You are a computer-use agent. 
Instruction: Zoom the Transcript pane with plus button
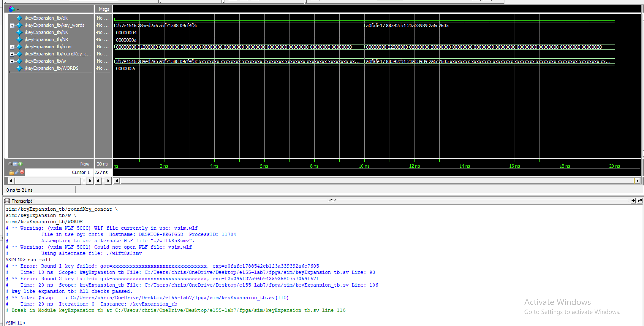pyautogui.click(x=633, y=201)
